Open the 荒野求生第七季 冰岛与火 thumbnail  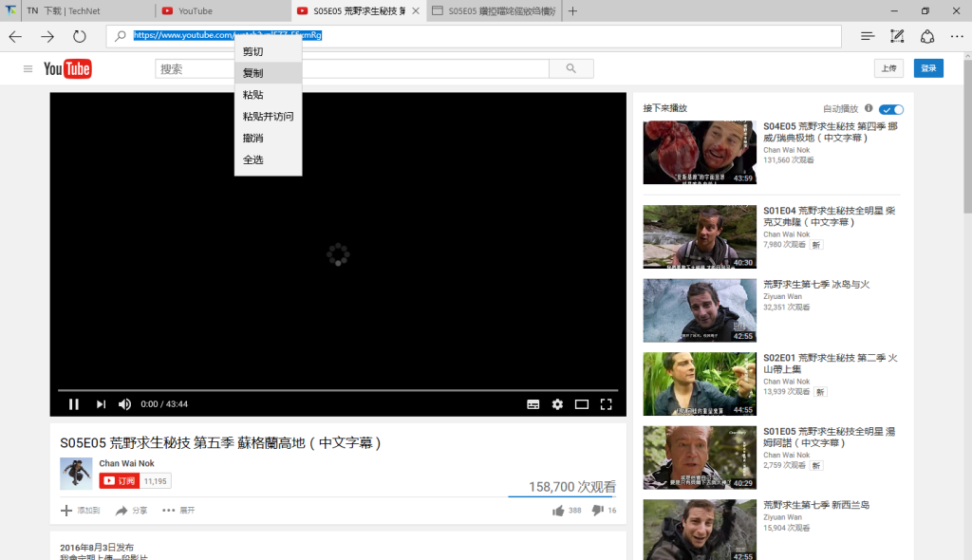[700, 310]
